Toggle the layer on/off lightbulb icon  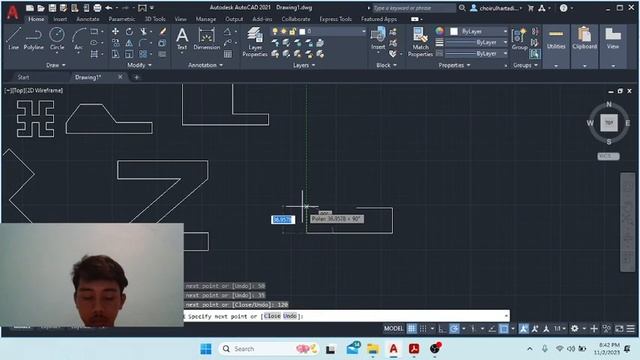pos(275,31)
